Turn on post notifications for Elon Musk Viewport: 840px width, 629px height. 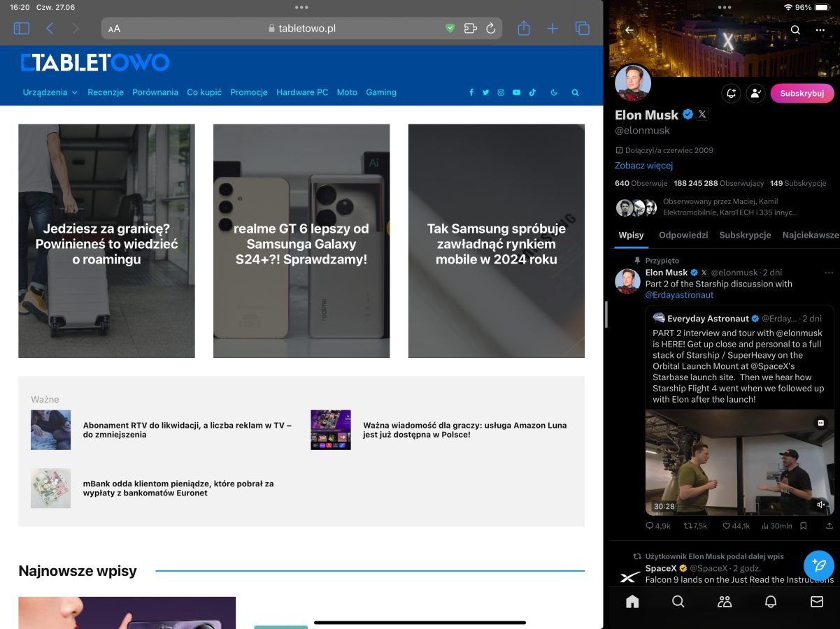coord(731,93)
